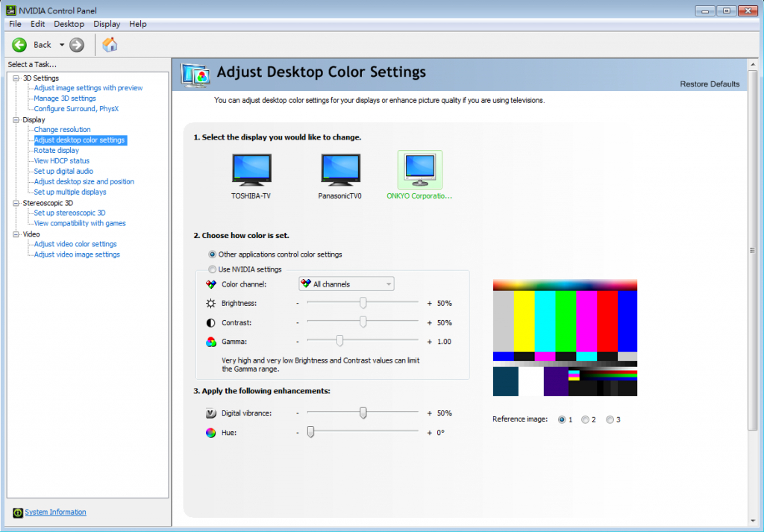Collapse the Video tree node

(16, 234)
